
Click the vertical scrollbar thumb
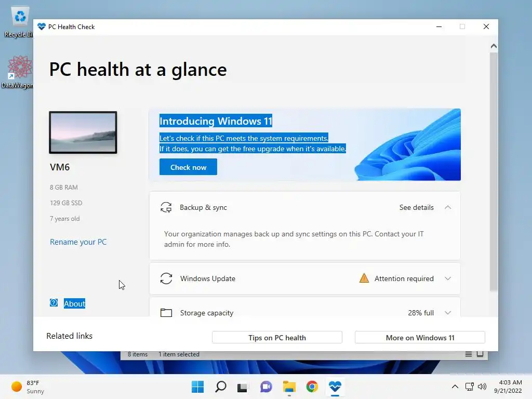pos(494,171)
